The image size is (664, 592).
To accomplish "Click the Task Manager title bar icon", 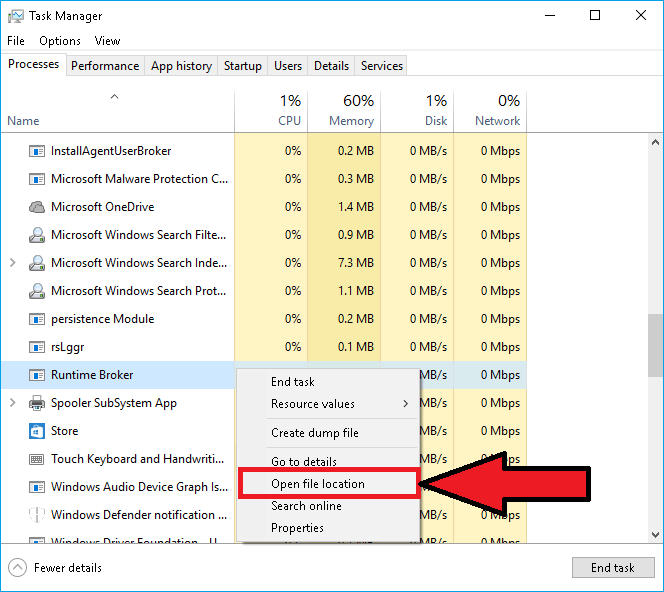I will point(16,16).
